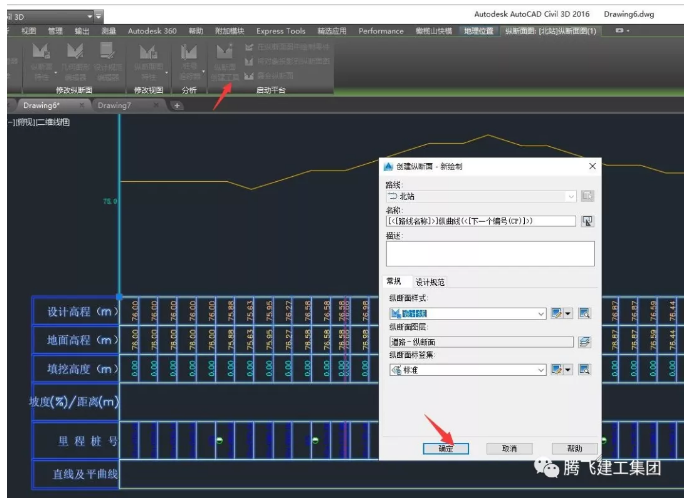Click style detail preview icon for 纵断面样式
The image size is (692, 501).
click(x=584, y=313)
